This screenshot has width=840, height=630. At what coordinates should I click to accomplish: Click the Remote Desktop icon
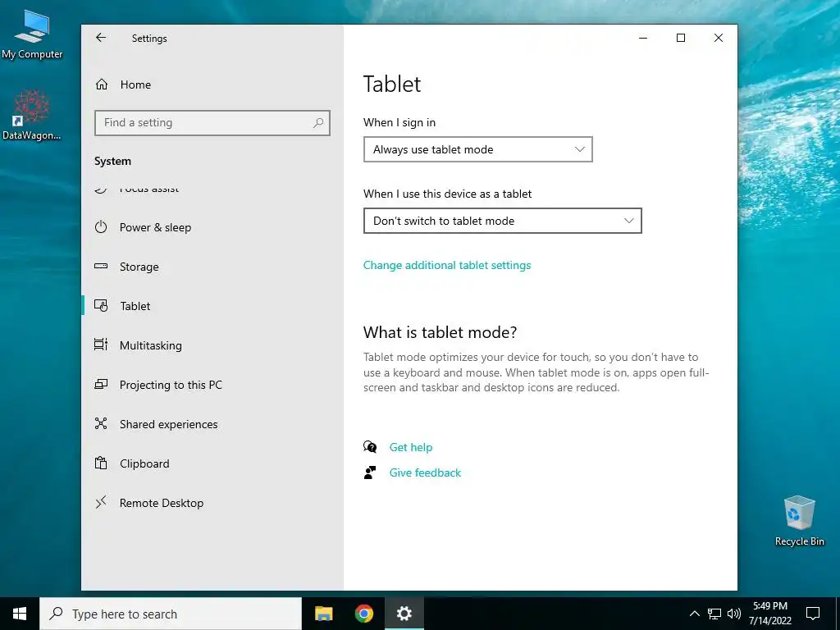point(101,502)
